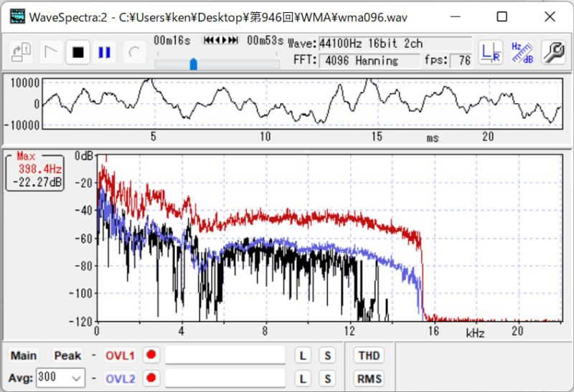Viewport: 574px width, 392px height.
Task: Click the red record dot beside OVL2
Action: [151, 378]
